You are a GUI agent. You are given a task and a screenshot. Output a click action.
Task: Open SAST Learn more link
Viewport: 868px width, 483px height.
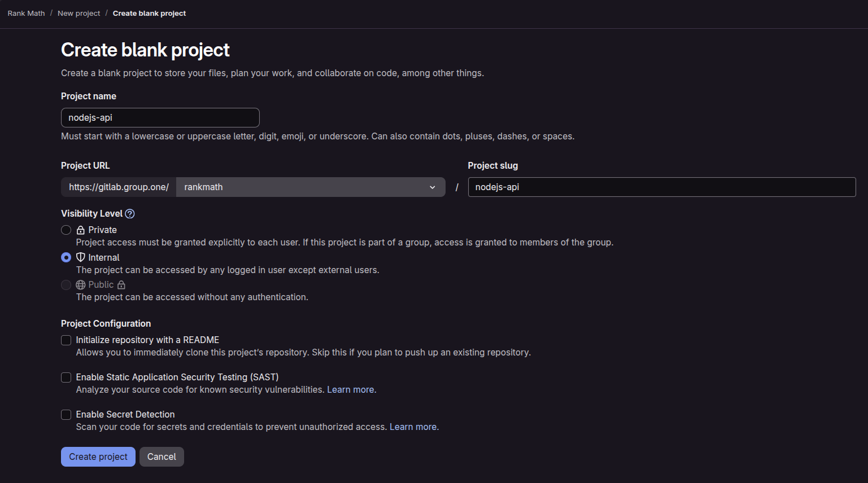point(350,390)
